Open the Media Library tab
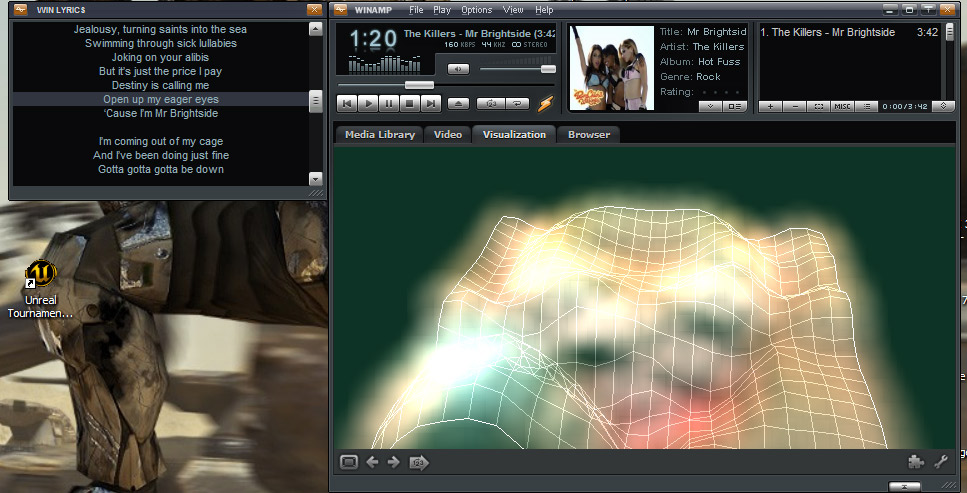Screen dimensions: 967x493 [380, 135]
